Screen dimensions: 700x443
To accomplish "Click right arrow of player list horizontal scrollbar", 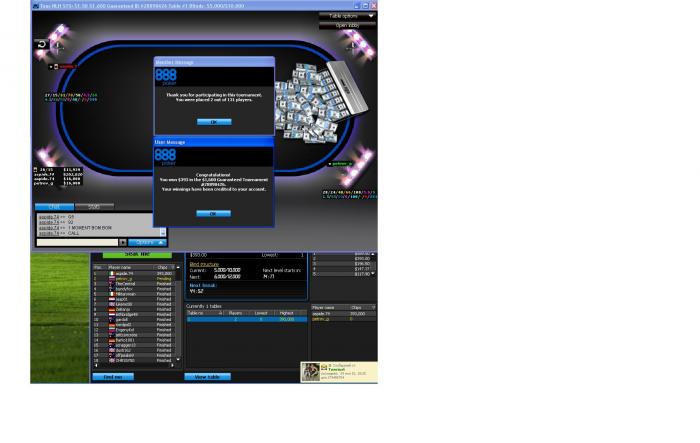I will tap(172, 365).
